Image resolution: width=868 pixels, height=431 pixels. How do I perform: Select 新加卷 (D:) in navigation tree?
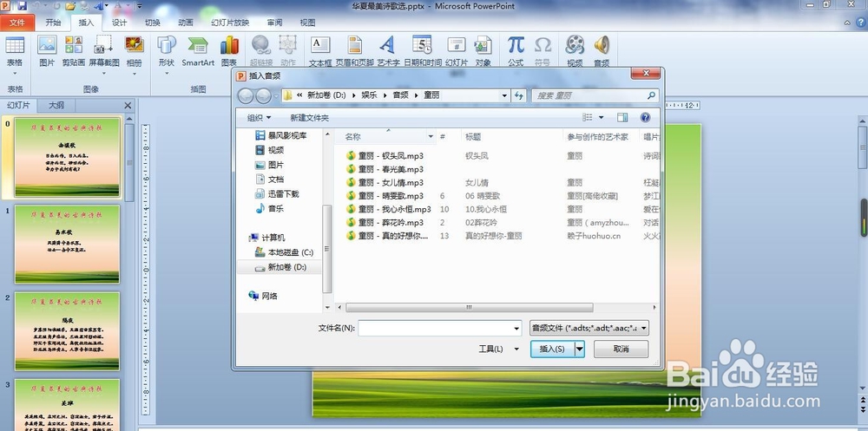tap(279, 267)
